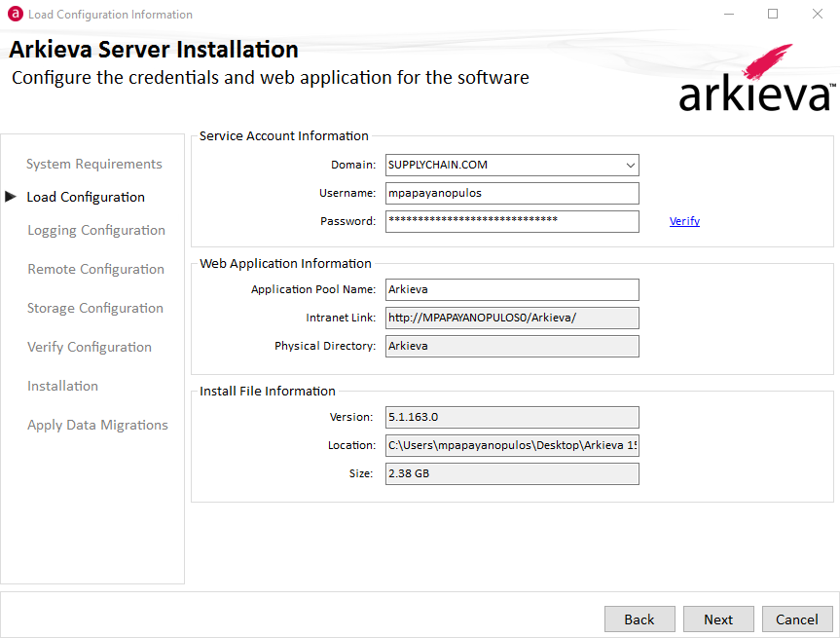The height and width of the screenshot is (638, 840).
Task: Click the Password input field
Action: pos(512,221)
